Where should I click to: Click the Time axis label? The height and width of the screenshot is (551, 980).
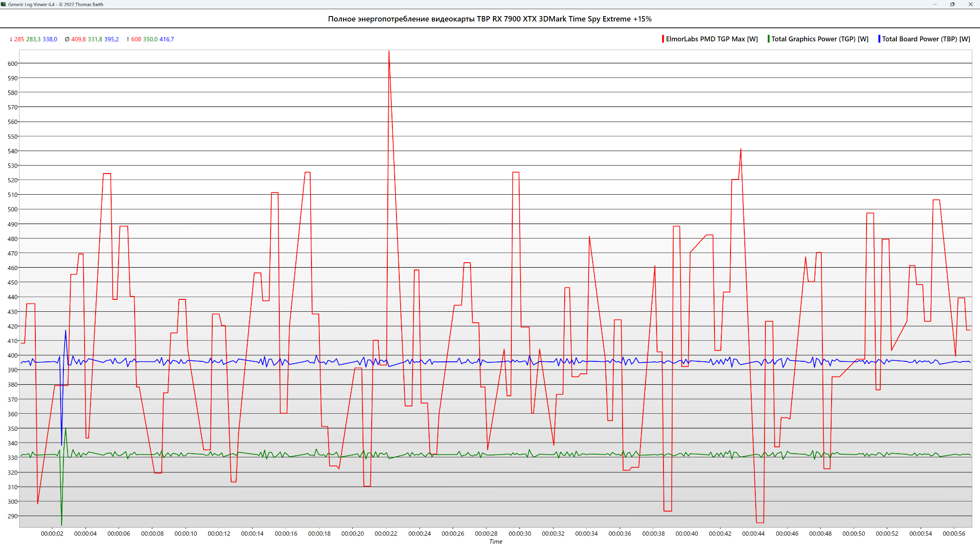pyautogui.click(x=495, y=542)
